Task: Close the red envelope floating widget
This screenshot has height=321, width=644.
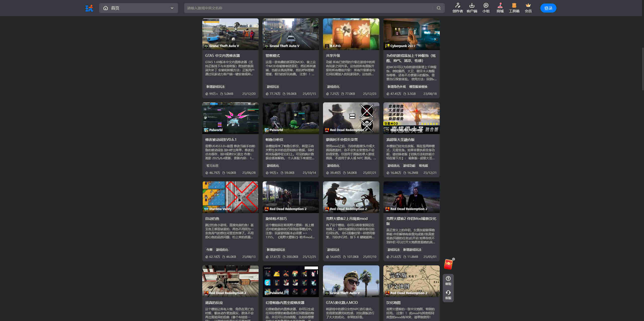Action: tap(454, 259)
